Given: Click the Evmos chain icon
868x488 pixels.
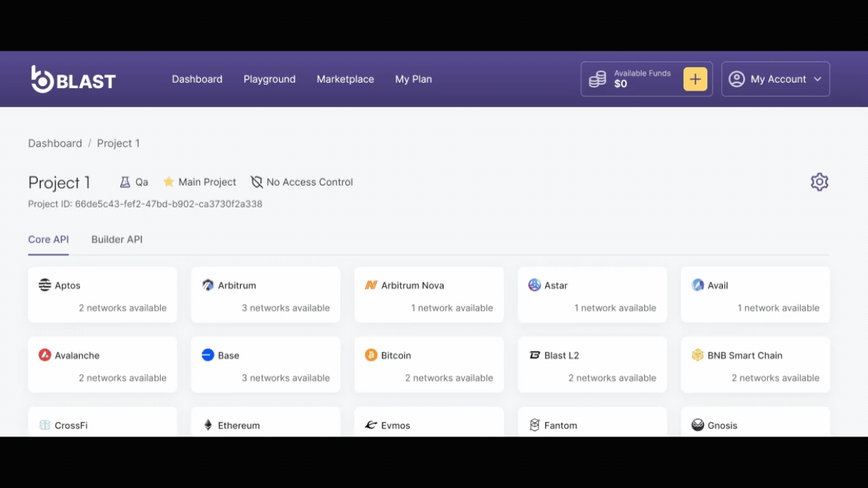Looking at the screenshot, I should pos(371,425).
